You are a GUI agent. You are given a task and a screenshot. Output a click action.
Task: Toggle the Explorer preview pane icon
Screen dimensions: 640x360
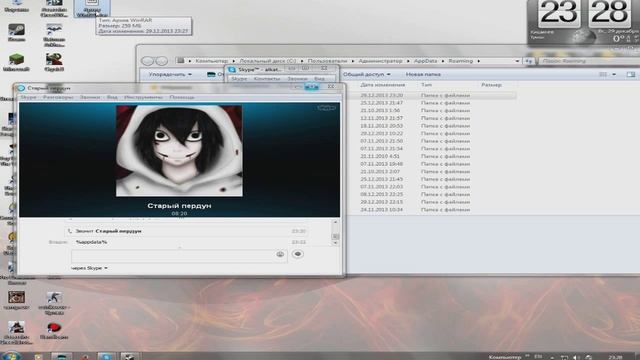[631, 74]
